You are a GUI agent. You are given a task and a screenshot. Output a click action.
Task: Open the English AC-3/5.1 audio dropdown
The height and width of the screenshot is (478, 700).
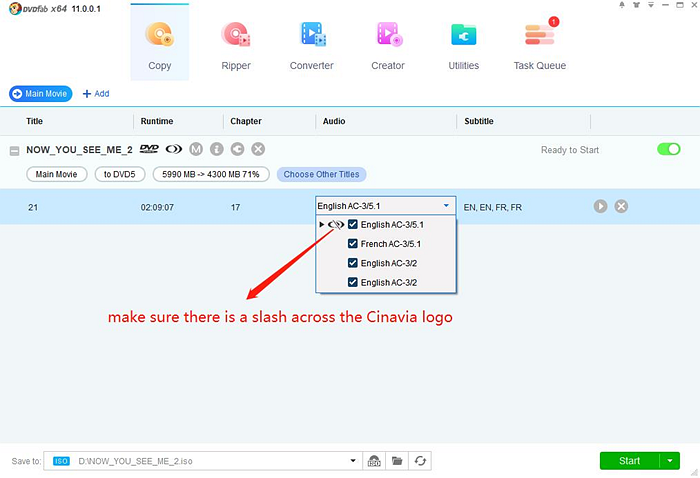point(386,206)
